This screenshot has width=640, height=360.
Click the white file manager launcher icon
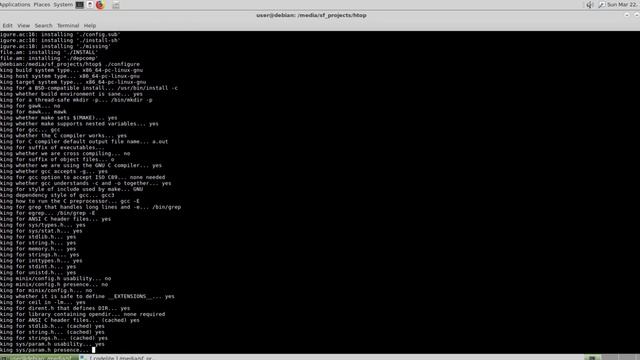pos(90,5)
